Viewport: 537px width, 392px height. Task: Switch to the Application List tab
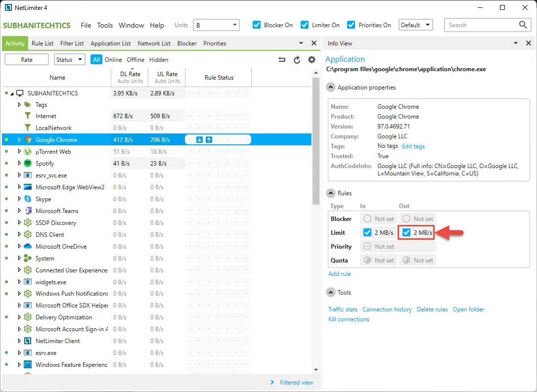pyautogui.click(x=111, y=43)
